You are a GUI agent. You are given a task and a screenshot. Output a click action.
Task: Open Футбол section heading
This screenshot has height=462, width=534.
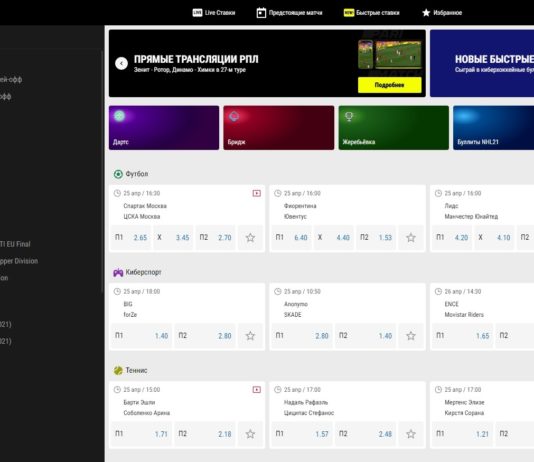[137, 174]
